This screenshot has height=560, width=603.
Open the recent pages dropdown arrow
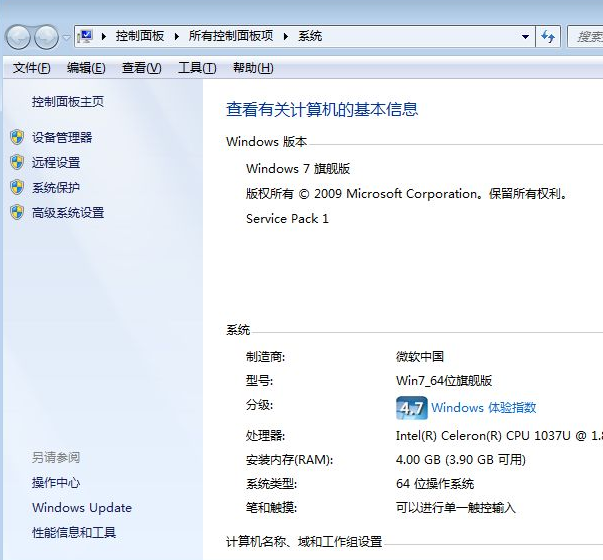[x=67, y=37]
